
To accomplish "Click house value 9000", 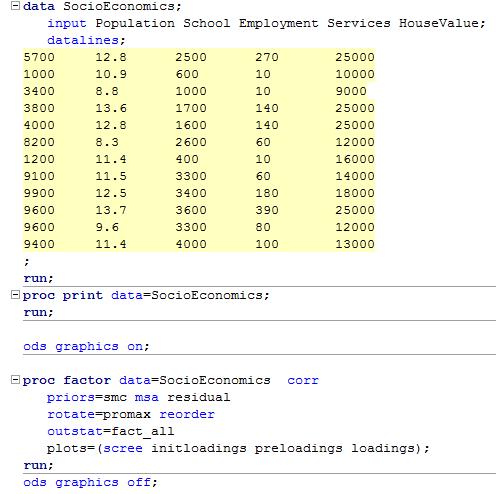I will [351, 91].
